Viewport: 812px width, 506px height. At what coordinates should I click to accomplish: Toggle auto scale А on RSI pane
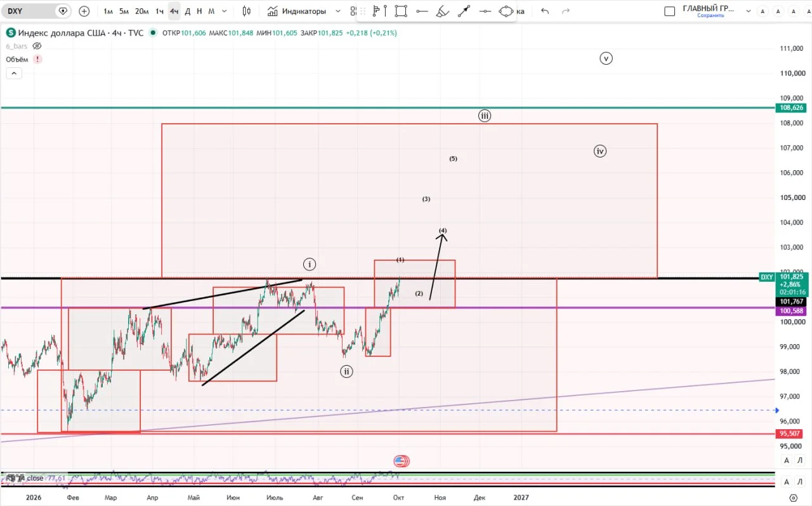[787, 482]
